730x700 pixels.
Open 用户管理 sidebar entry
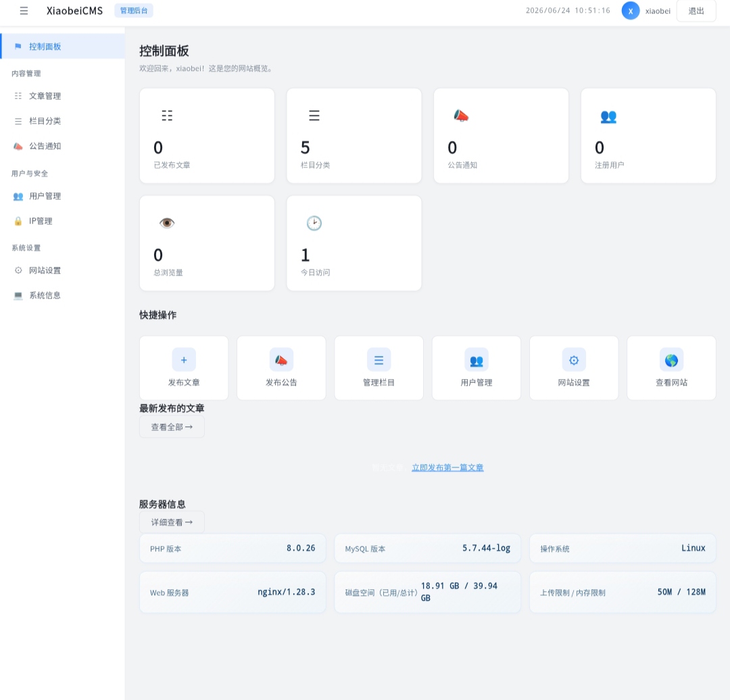63,196
